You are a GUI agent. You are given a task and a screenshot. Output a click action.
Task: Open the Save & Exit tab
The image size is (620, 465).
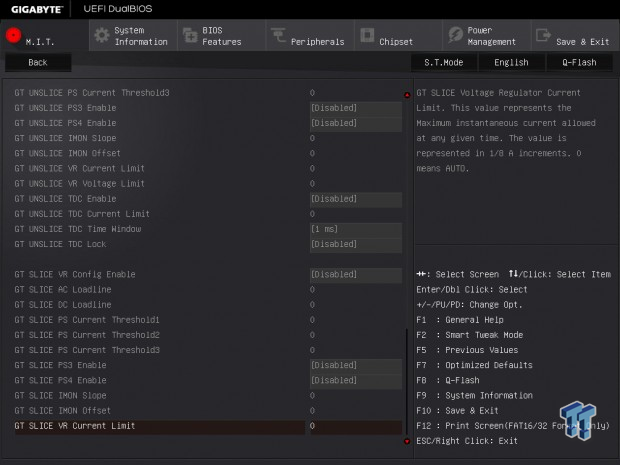point(575,36)
